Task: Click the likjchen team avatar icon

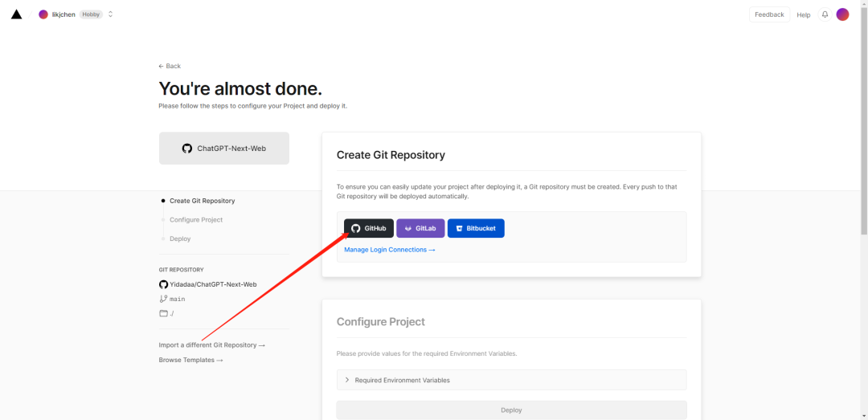Action: (43, 14)
